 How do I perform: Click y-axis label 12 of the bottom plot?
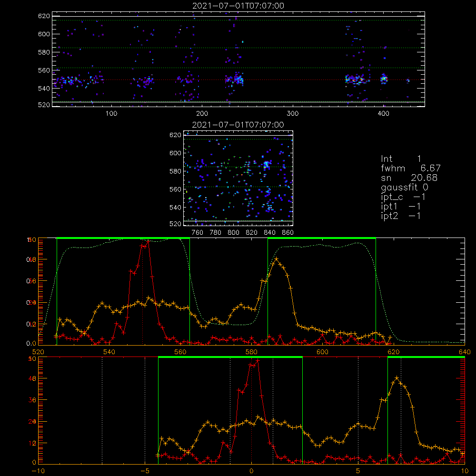[x=32, y=443]
